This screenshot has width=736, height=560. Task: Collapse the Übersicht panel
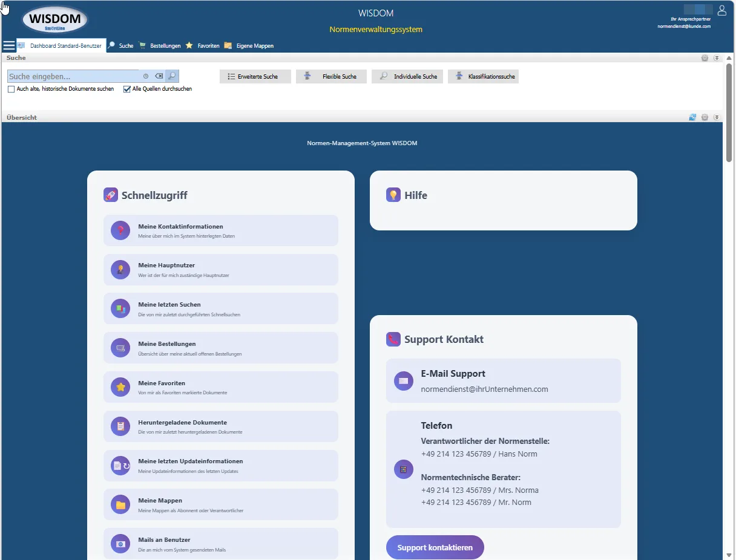pos(717,117)
